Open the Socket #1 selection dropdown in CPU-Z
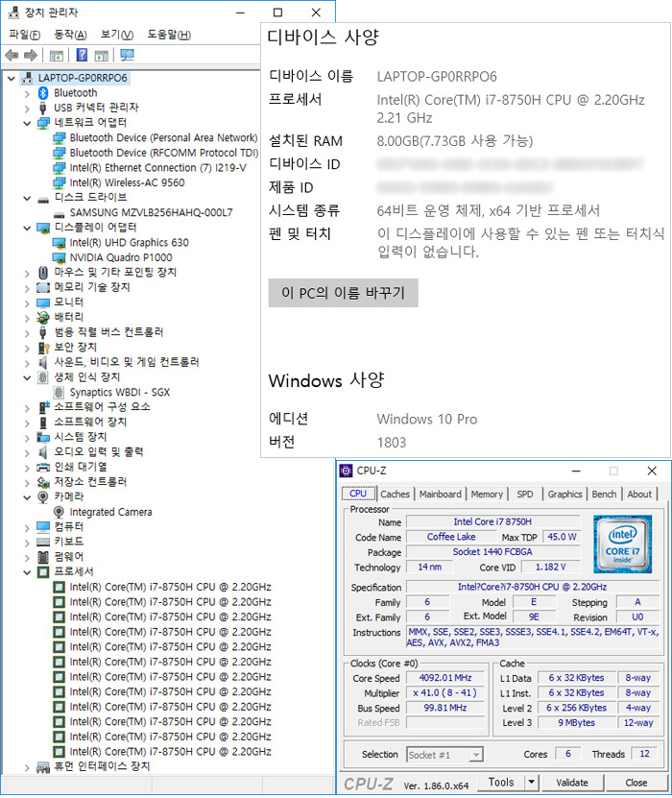This screenshot has height=798, width=672. (x=476, y=755)
